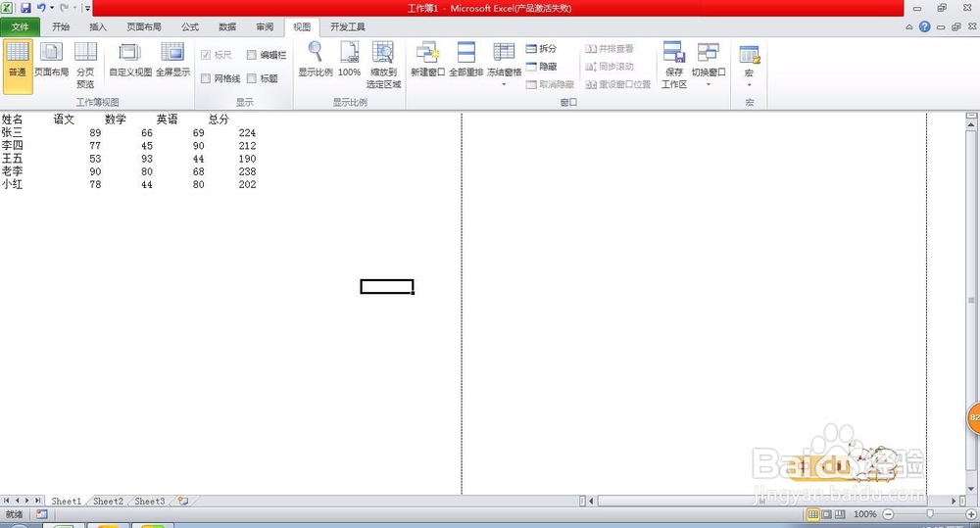Switch to the 页面布局 ribbon tab
The height and width of the screenshot is (528, 980).
(144, 26)
